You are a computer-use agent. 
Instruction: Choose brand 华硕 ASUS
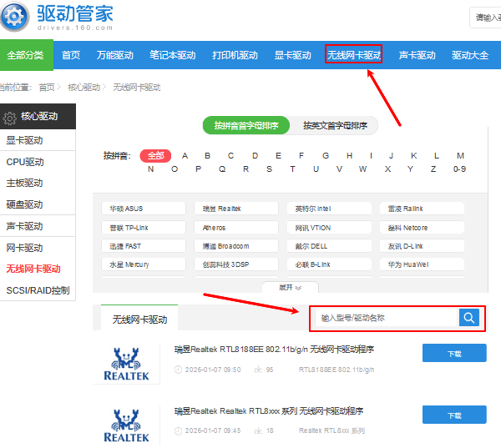(x=144, y=209)
